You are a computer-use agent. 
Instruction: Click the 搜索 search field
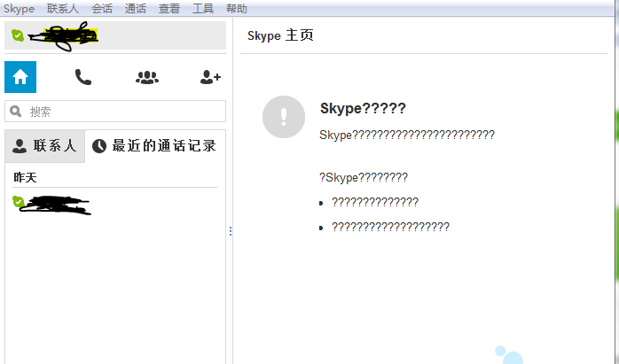(x=115, y=112)
